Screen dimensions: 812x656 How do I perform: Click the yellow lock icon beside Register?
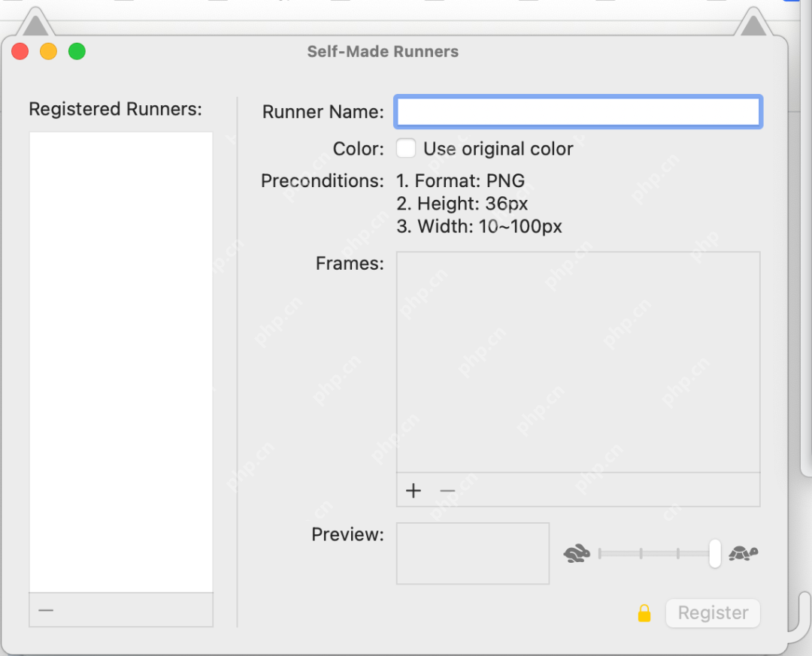click(644, 613)
